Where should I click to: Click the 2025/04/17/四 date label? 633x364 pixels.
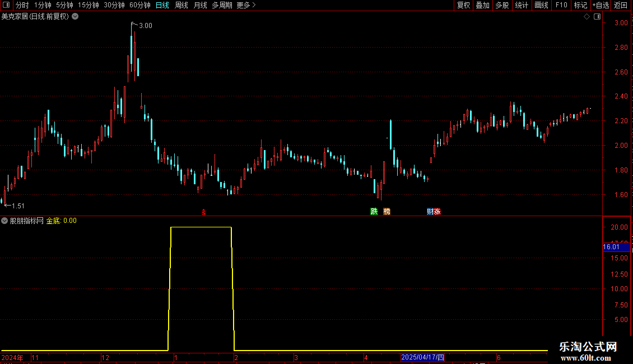coord(423,357)
